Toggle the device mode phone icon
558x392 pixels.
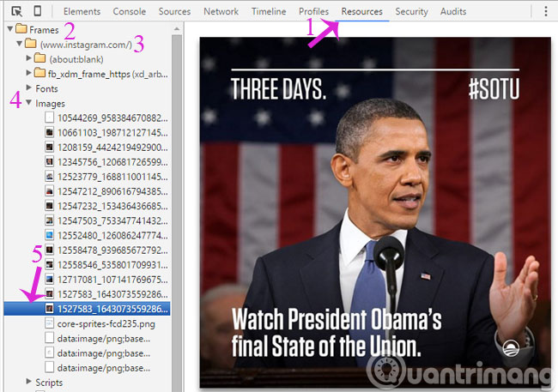tap(37, 11)
